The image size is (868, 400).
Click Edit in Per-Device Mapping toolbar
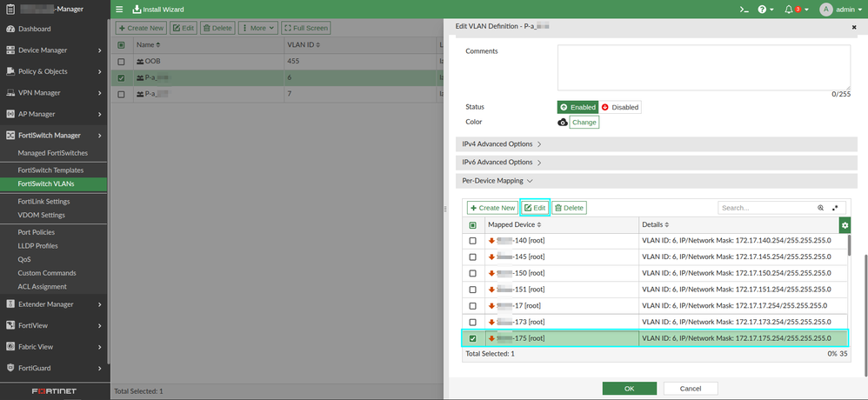click(x=535, y=208)
